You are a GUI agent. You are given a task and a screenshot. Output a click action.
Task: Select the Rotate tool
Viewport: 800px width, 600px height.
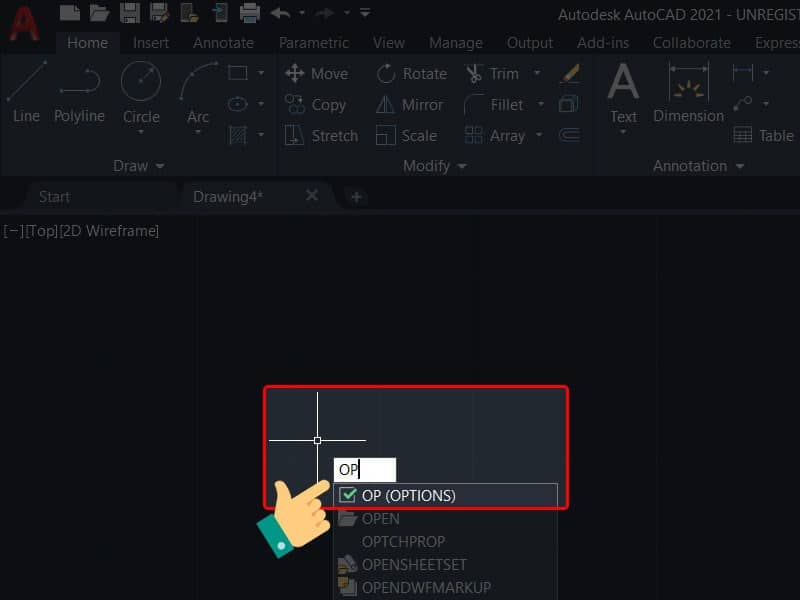410,73
